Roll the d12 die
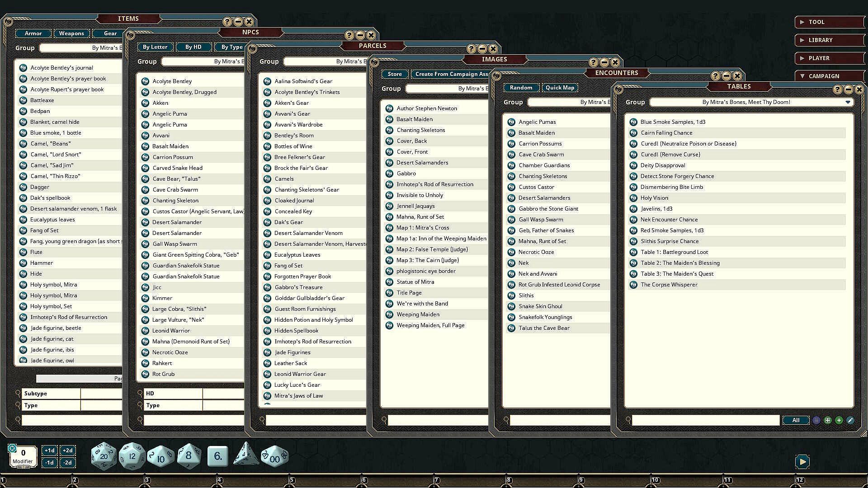868x488 pixels. [x=132, y=456]
